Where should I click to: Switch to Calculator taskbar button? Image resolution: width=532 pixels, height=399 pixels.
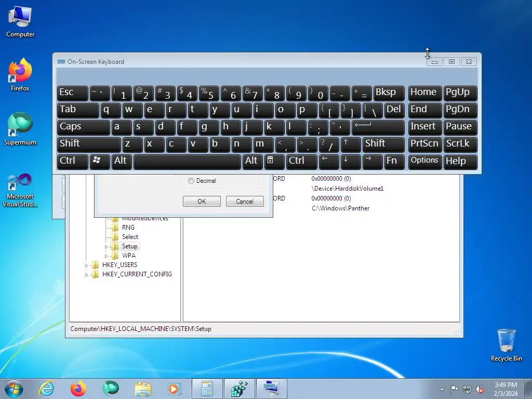pyautogui.click(x=207, y=389)
